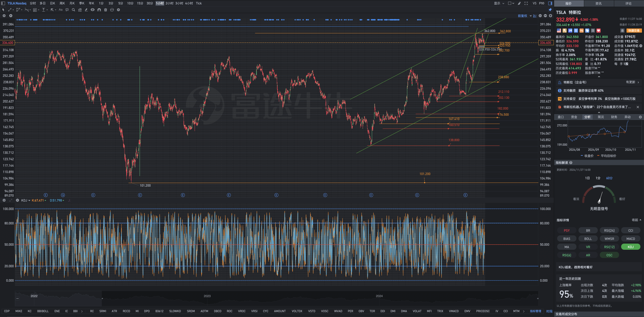This screenshot has height=317, width=644.
Task: Open the brush drawing mode icon
Action: (519, 3)
